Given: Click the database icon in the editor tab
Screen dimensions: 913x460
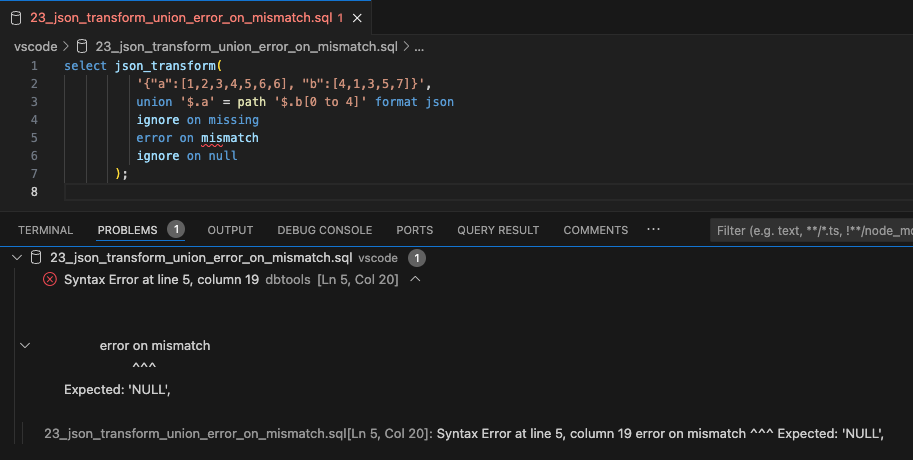Looking at the screenshot, I should click(x=16, y=18).
